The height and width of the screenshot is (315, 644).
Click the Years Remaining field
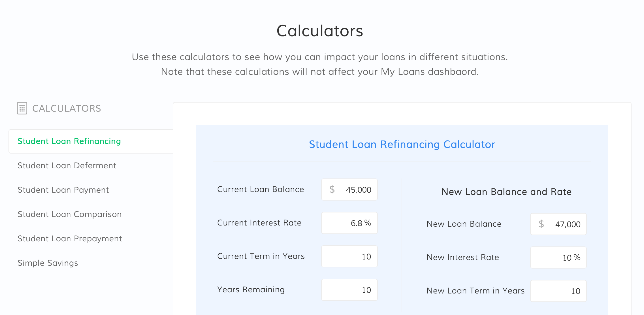tap(349, 290)
